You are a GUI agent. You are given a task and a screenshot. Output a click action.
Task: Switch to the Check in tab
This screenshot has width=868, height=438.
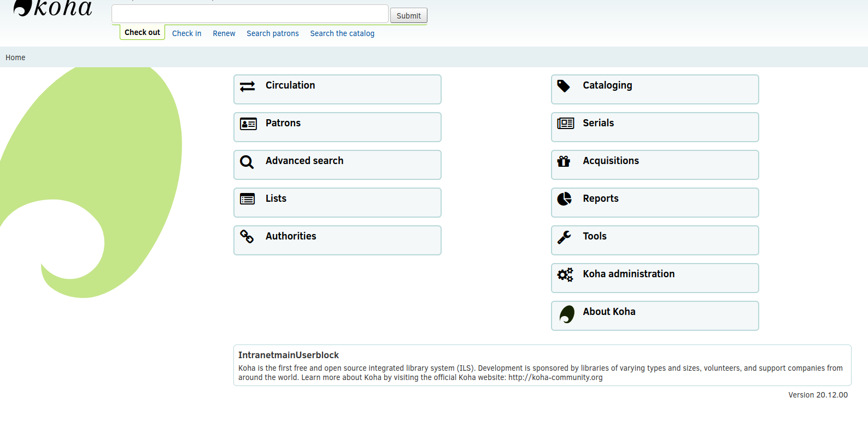coord(186,33)
